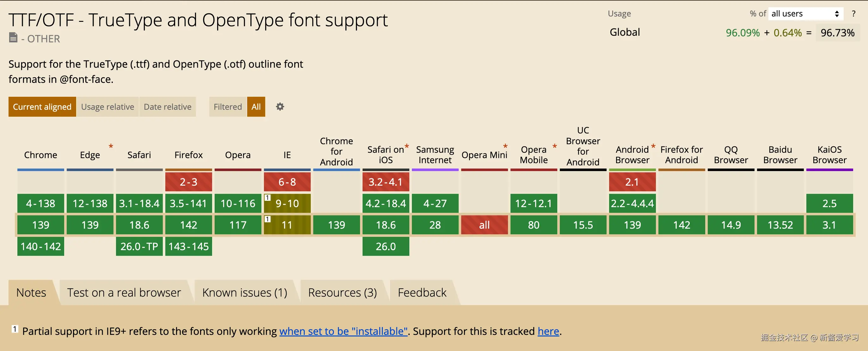The height and width of the screenshot is (351, 868).
Task: Click the asterisk beside Android Browser
Action: coord(653,146)
